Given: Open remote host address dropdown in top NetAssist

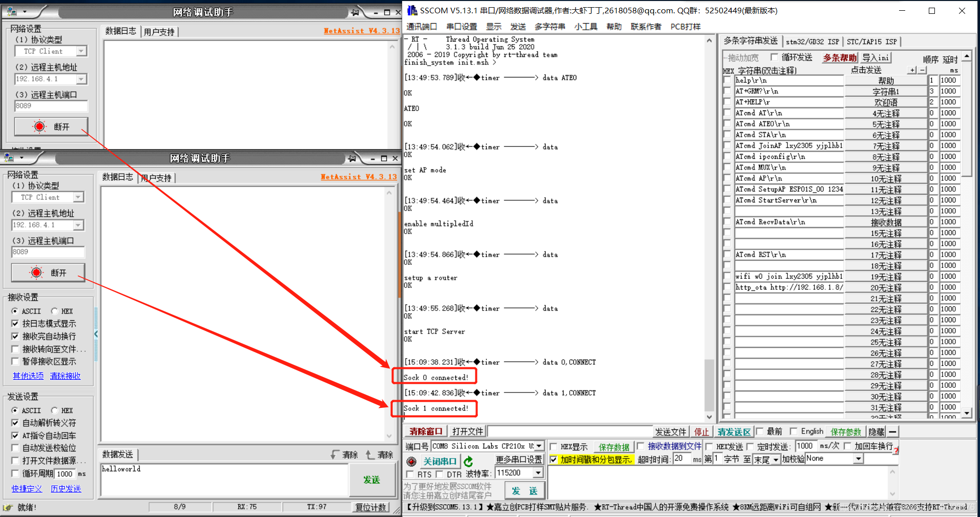Looking at the screenshot, I should click(x=81, y=79).
